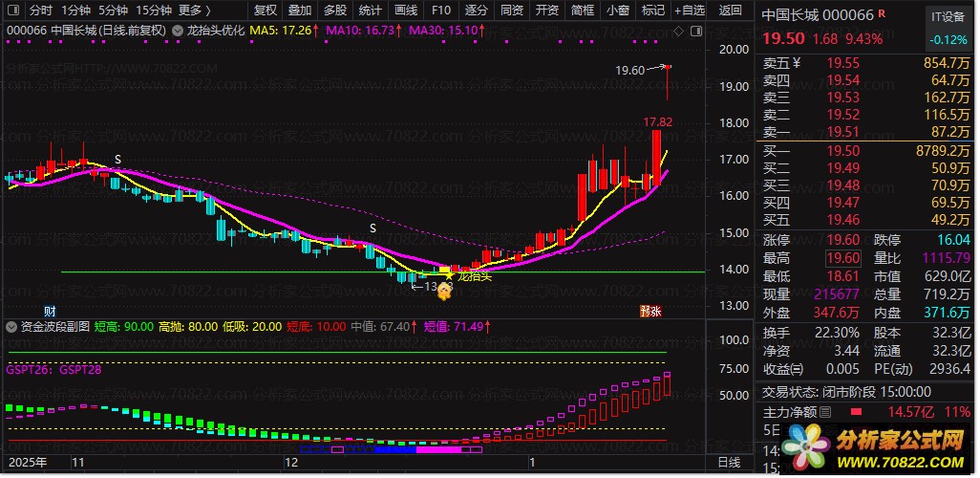The image size is (980, 478).
Task: Click the 跌停 value 16.04
Action: coord(954,240)
